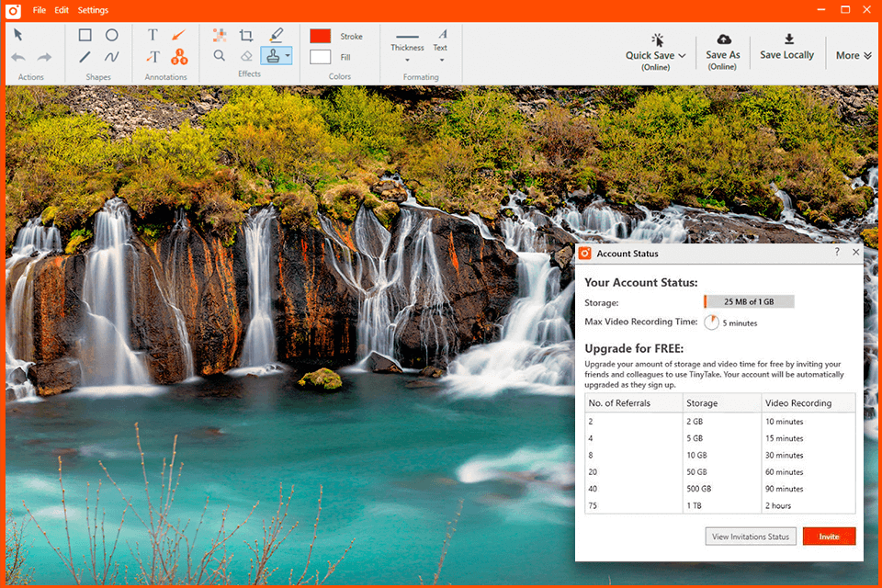The image size is (882, 588).
Task: Select the Line shape tool
Action: click(85, 58)
